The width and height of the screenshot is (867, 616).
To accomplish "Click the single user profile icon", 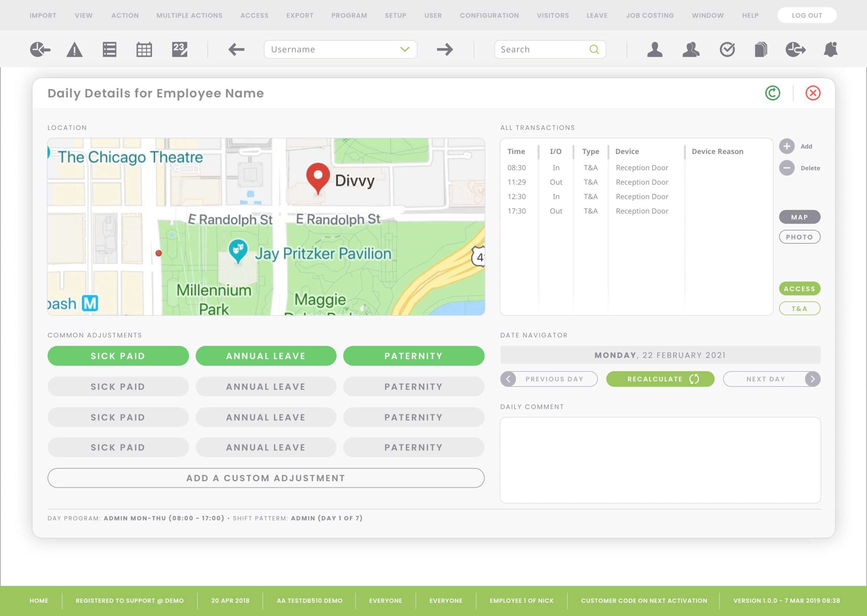I will (655, 49).
